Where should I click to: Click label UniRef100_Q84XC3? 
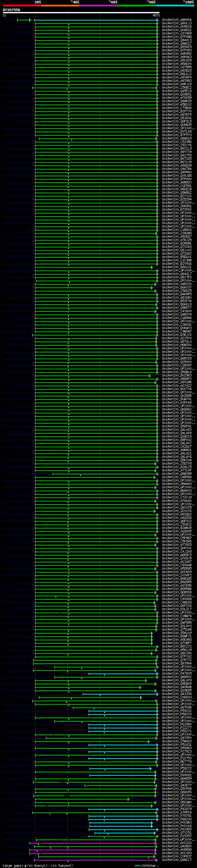coord(176,40)
